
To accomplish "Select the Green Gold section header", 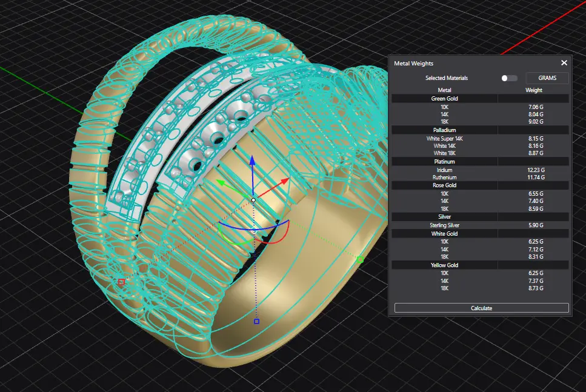I will click(x=444, y=98).
